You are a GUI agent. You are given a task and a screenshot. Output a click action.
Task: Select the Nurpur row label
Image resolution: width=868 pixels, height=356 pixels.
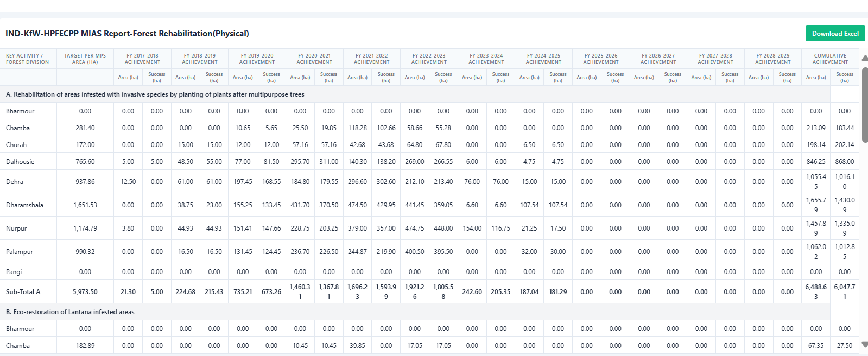pos(16,228)
